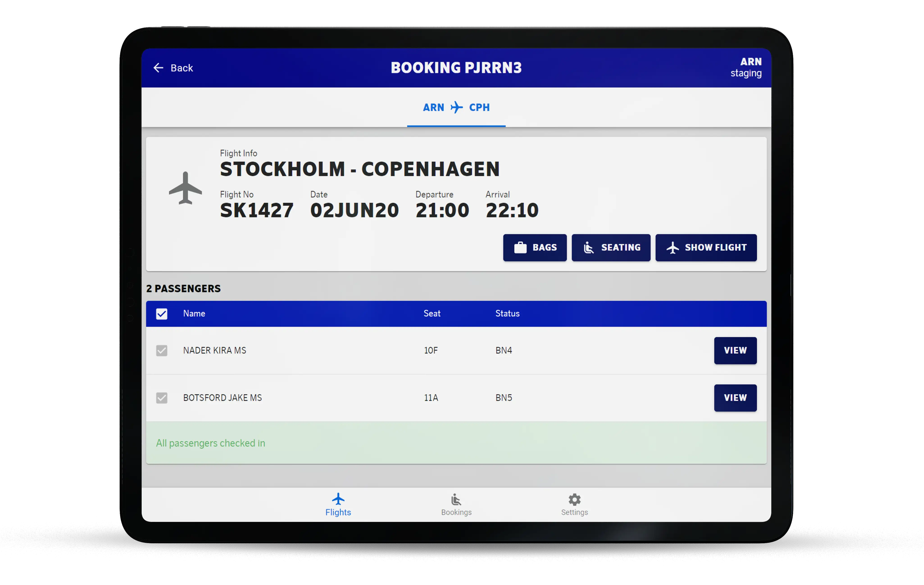Toggle the checkbox for BOTSFORD JAKE MS
This screenshot has height=585, width=924.
pos(161,398)
